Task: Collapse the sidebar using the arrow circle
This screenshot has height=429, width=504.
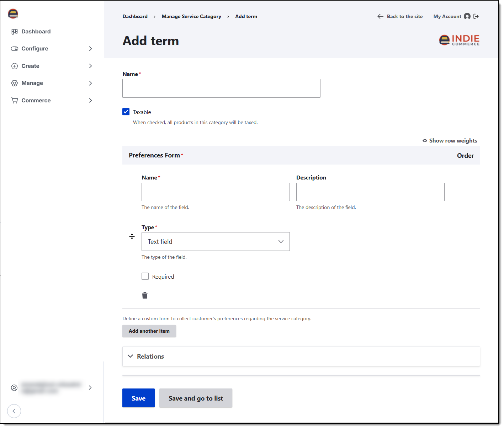Action: coord(14,411)
